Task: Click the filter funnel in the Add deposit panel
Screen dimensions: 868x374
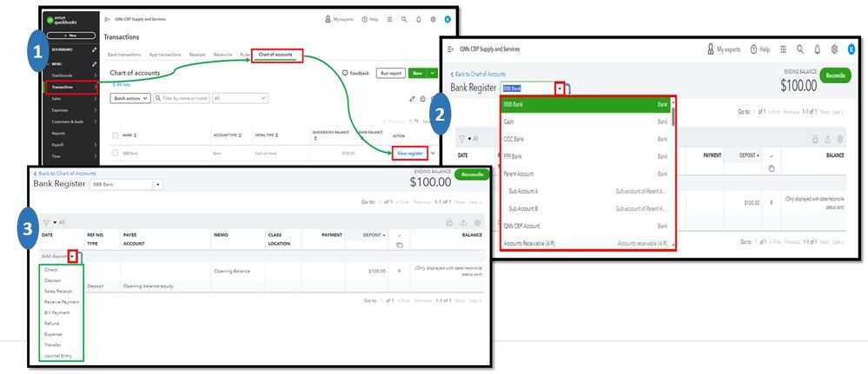Action: click(x=46, y=222)
